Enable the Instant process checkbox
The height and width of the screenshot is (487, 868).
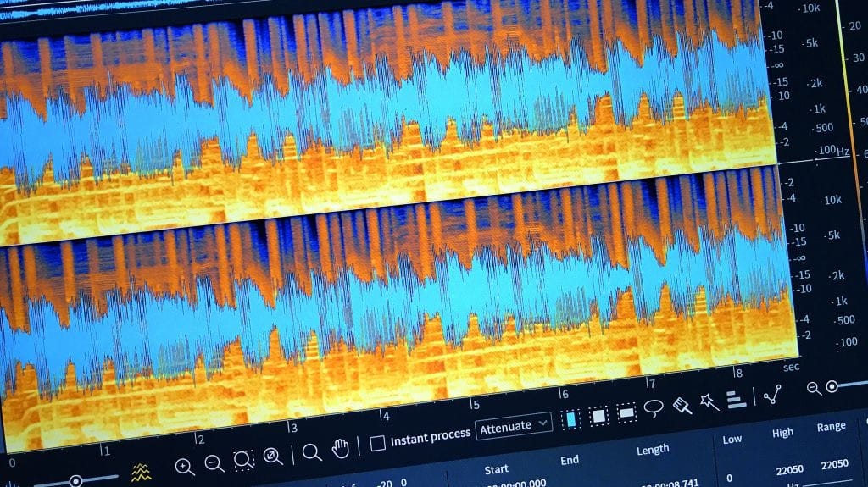tap(378, 443)
